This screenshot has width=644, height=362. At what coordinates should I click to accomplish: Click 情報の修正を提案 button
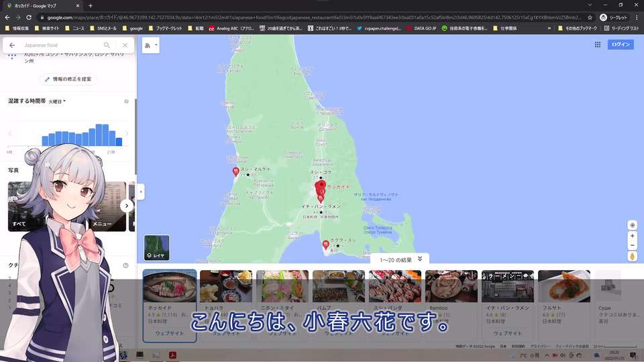coord(68,79)
